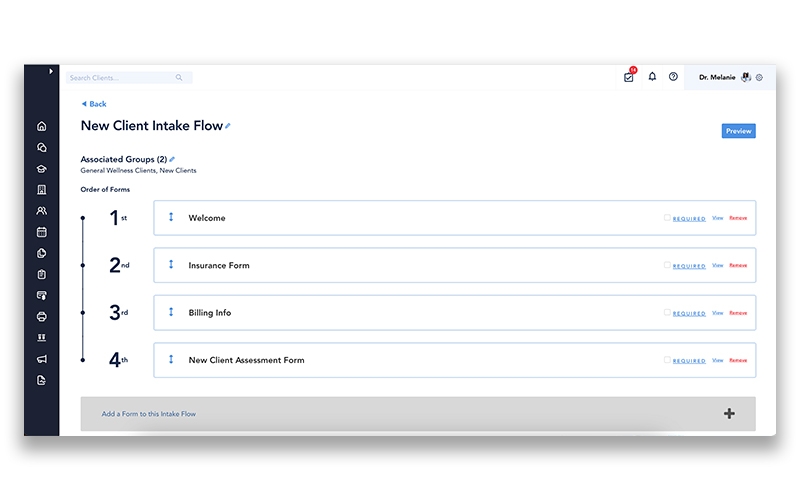Open the tasks checklist icon with red badge

[629, 77]
